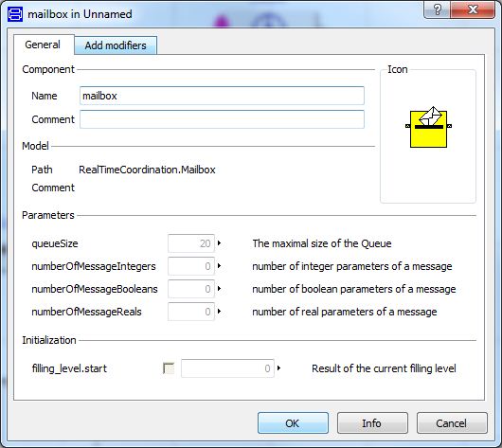This screenshot has width=502, height=448.
Task: Click the Info button
Action: coord(372,423)
